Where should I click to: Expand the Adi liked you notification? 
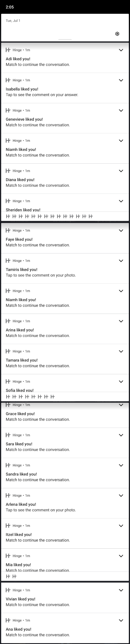pyautogui.click(x=121, y=50)
